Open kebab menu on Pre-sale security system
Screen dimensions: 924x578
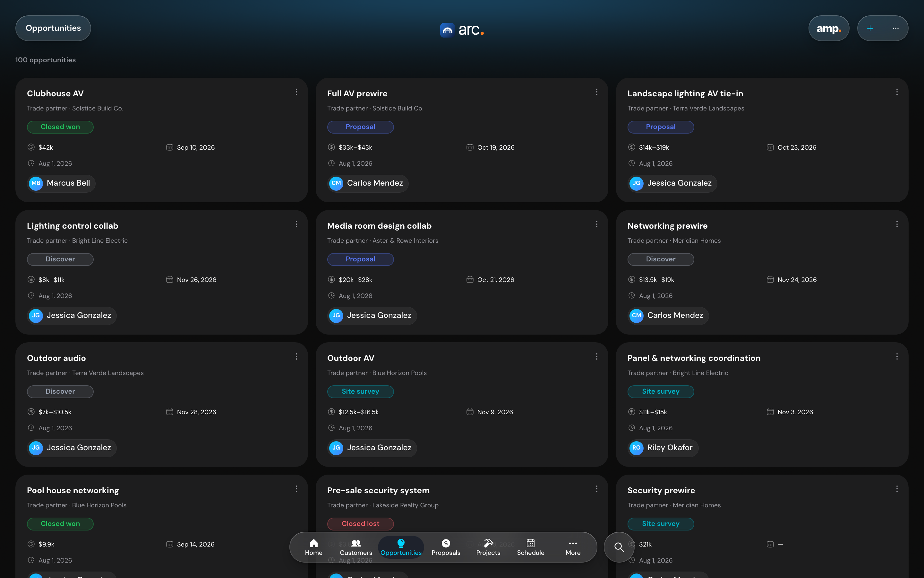pyautogui.click(x=596, y=489)
